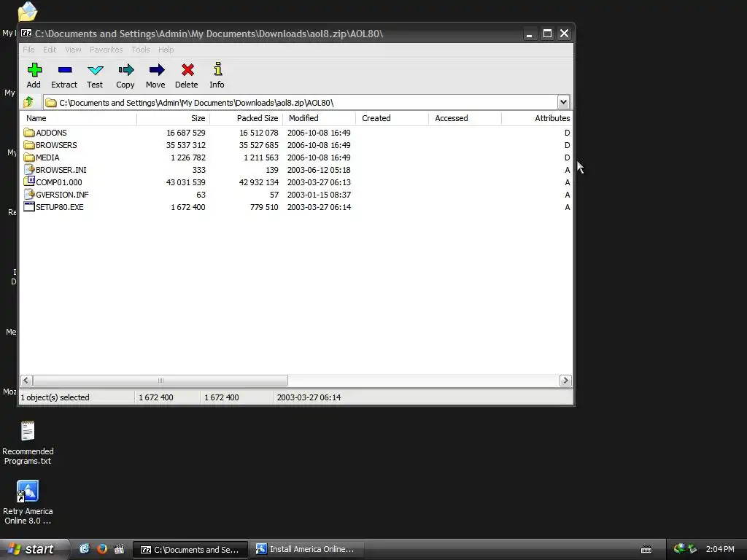Launch Firefox from quick launch
Image resolution: width=747 pixels, height=560 pixels.
coord(102,548)
